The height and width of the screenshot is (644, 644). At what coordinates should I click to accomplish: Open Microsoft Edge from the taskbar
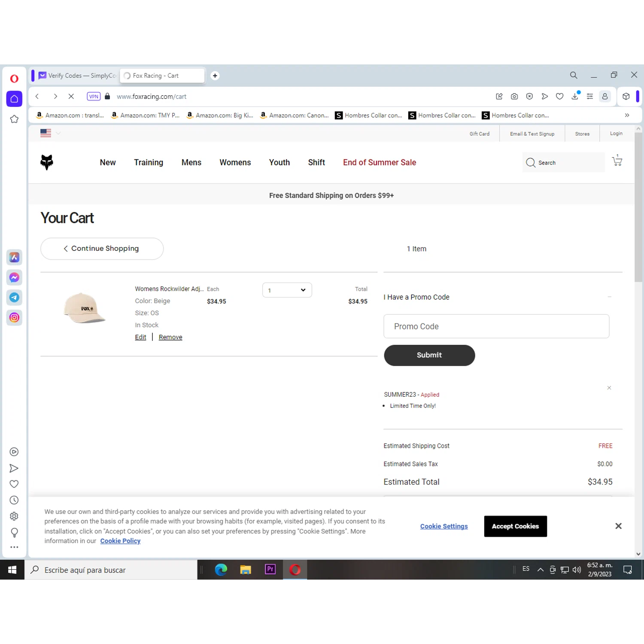point(221,570)
